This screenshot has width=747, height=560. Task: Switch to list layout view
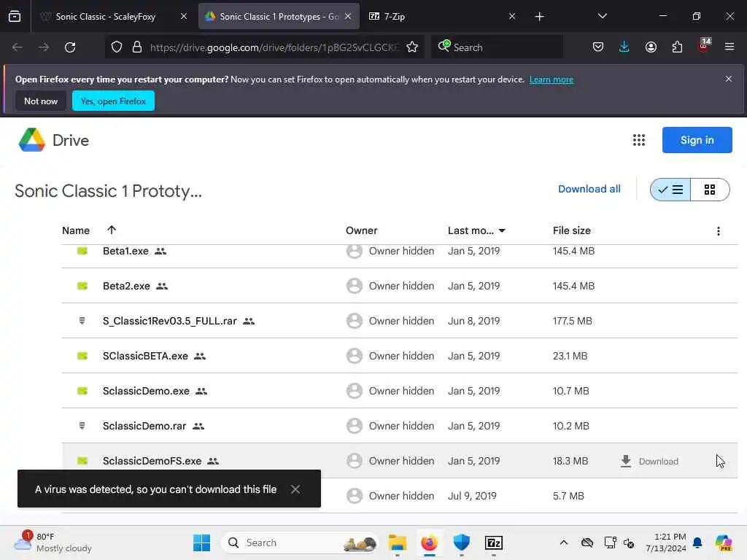tap(670, 190)
